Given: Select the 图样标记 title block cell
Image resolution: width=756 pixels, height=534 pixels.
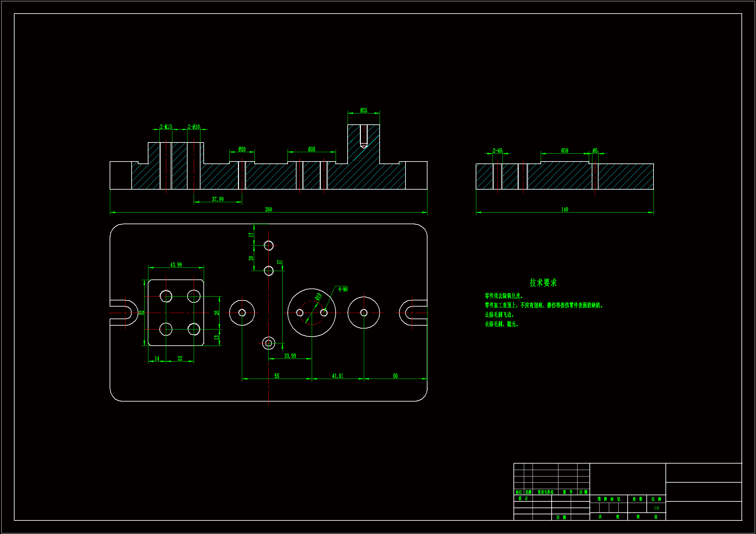Looking at the screenshot, I should point(609,499).
